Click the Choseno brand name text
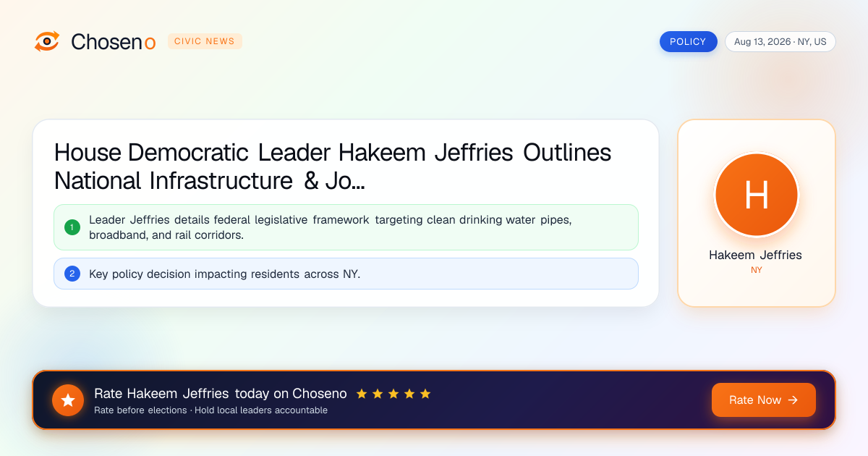The image size is (868, 456). point(114,42)
